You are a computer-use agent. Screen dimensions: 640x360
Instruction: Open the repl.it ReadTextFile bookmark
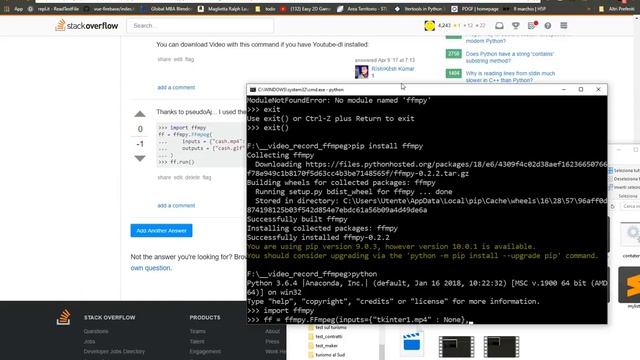point(54,9)
